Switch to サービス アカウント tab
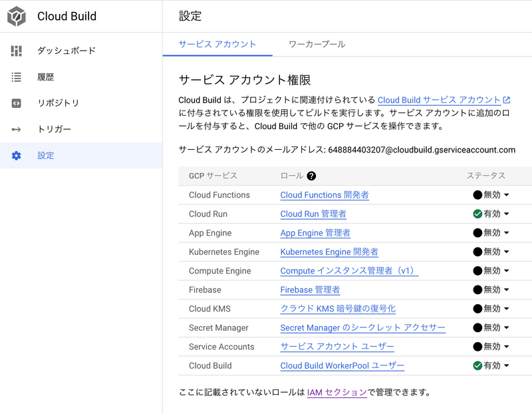532x414 pixels. tap(217, 44)
